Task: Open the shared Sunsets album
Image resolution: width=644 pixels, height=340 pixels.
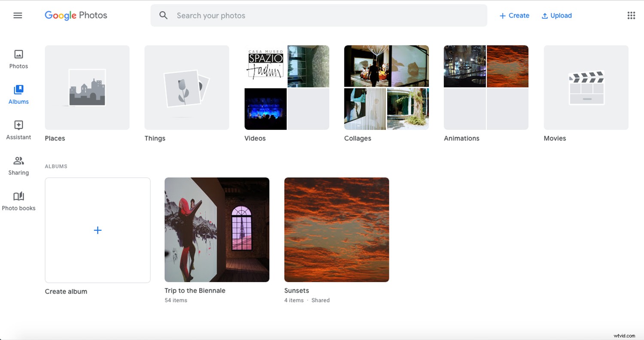Action: coord(337,230)
